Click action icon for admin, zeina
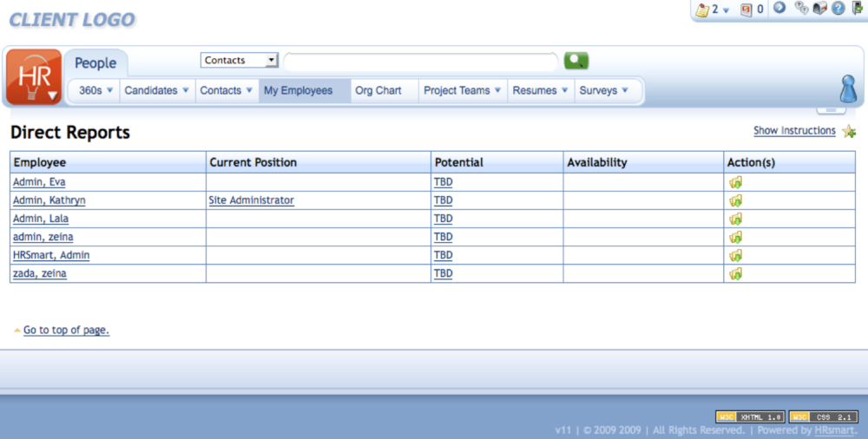Viewport: 868px width, 439px height. point(736,237)
